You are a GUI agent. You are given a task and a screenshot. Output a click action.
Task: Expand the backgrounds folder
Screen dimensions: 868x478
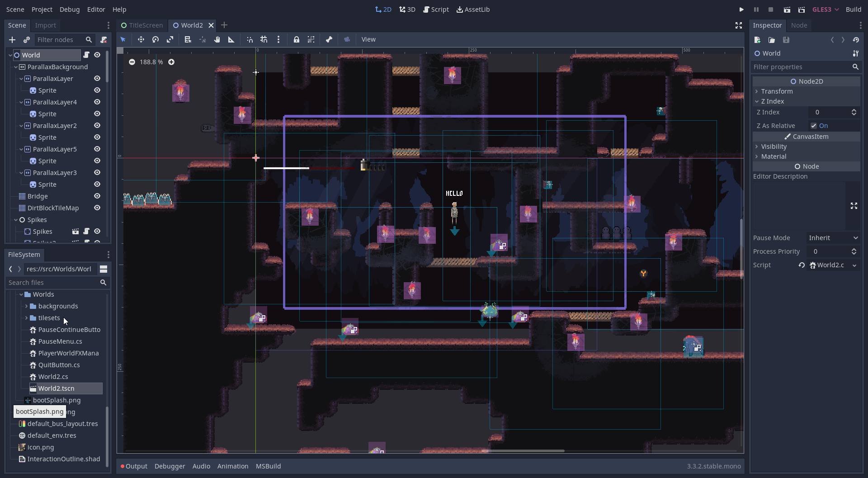click(x=26, y=306)
